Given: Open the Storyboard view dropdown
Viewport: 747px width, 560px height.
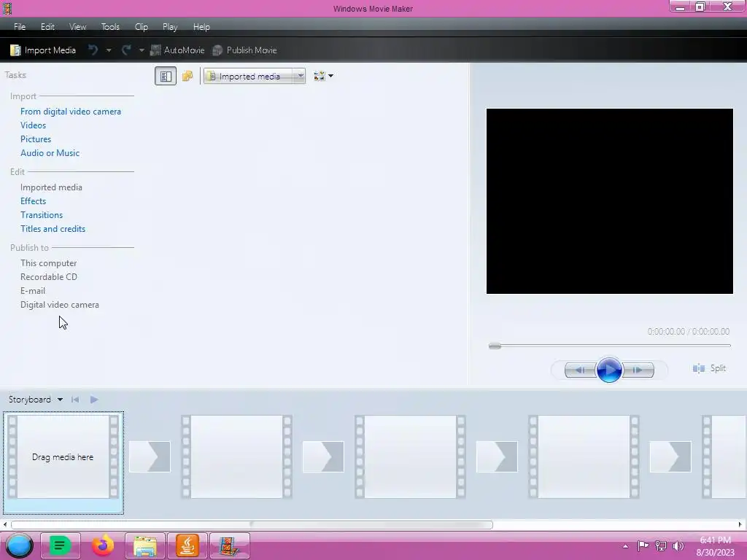Looking at the screenshot, I should click(x=36, y=399).
